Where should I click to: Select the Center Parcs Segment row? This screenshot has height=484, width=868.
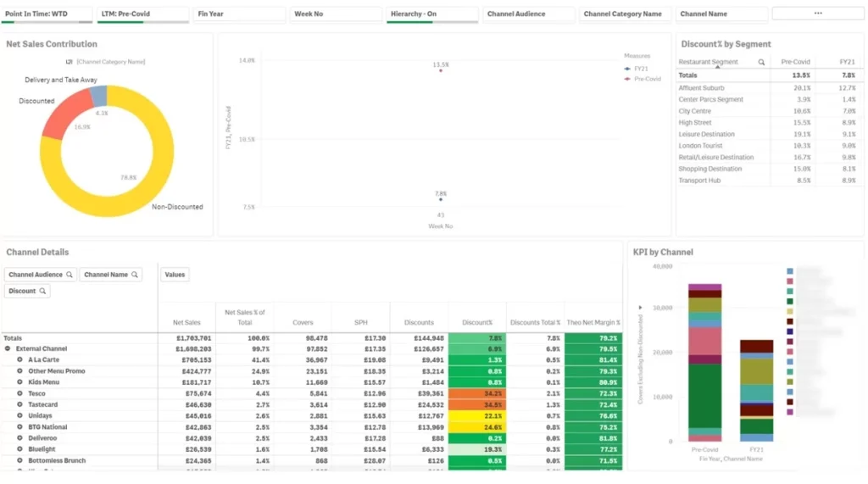[768, 100]
